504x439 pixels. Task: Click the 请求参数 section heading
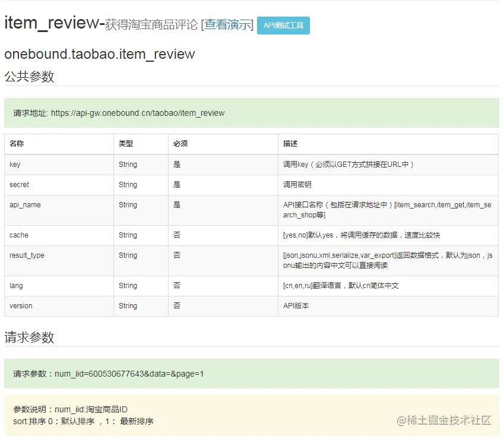[29, 337]
